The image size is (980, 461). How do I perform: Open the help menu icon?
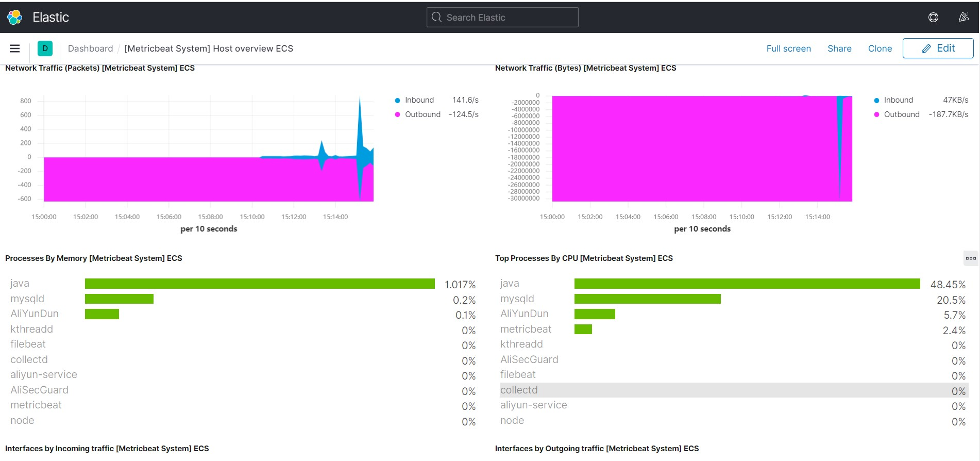[933, 17]
